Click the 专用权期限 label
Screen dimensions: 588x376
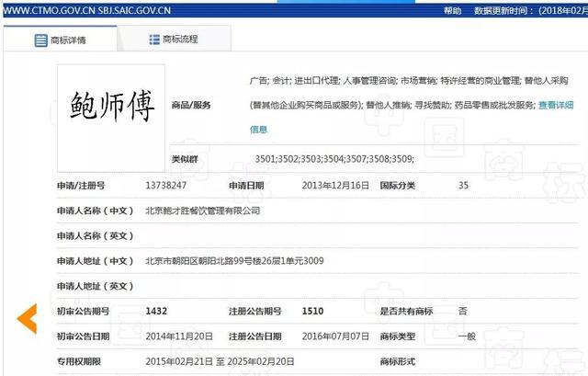(79, 361)
